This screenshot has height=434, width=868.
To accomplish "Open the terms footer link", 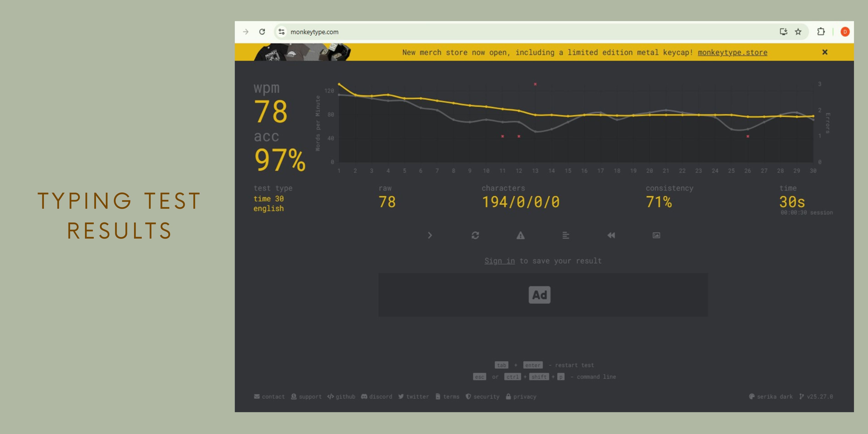I will pyautogui.click(x=448, y=397).
